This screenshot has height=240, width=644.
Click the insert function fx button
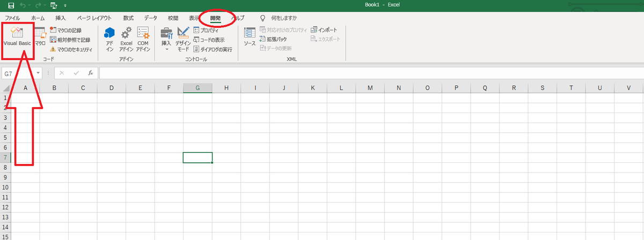91,73
